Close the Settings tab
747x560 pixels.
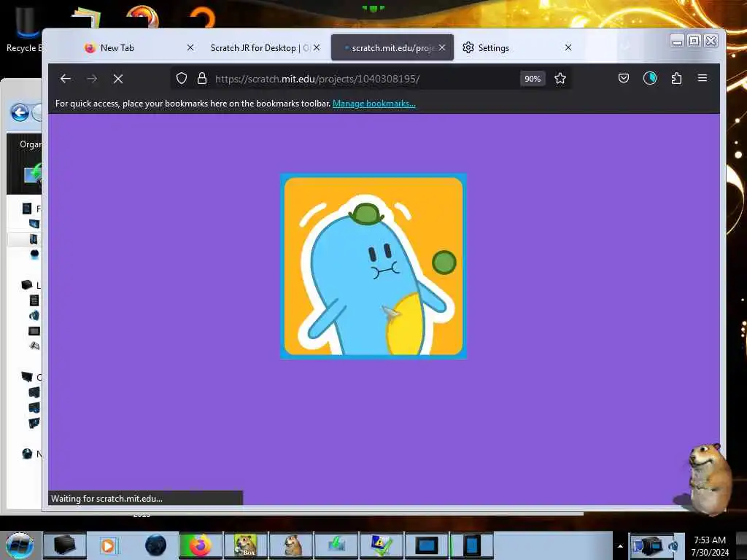coord(568,47)
